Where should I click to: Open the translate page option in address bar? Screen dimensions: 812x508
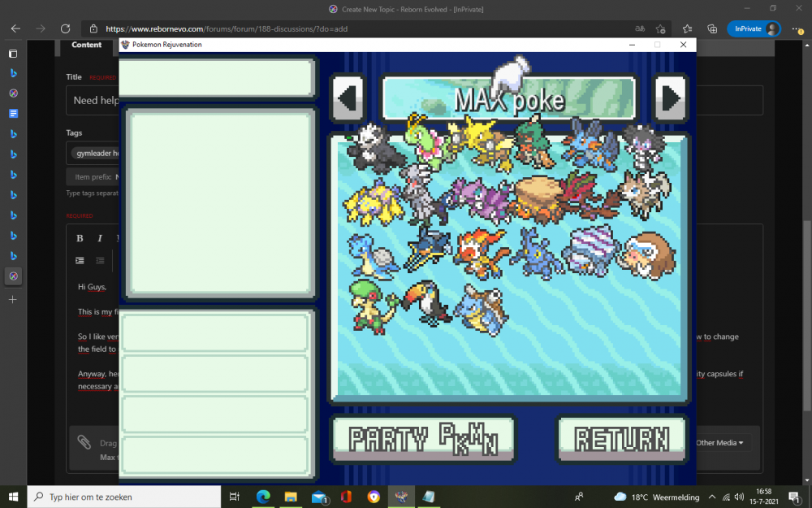pyautogui.click(x=640, y=29)
